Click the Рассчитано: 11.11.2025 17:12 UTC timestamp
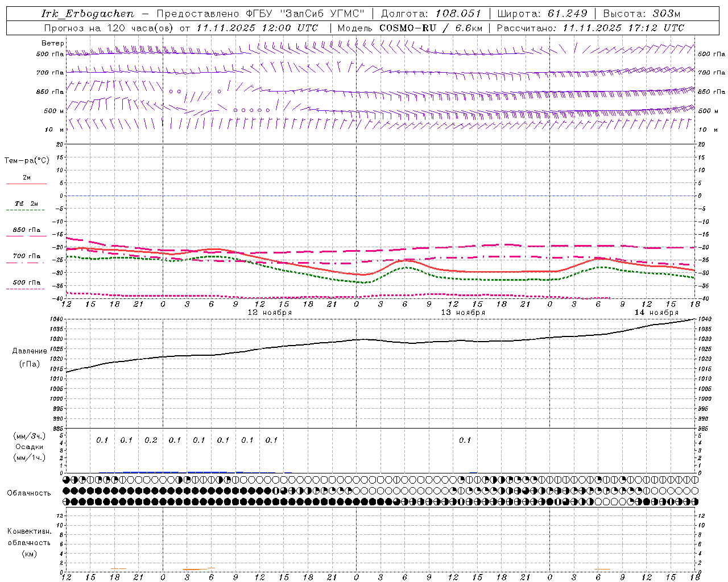 pyautogui.click(x=591, y=28)
